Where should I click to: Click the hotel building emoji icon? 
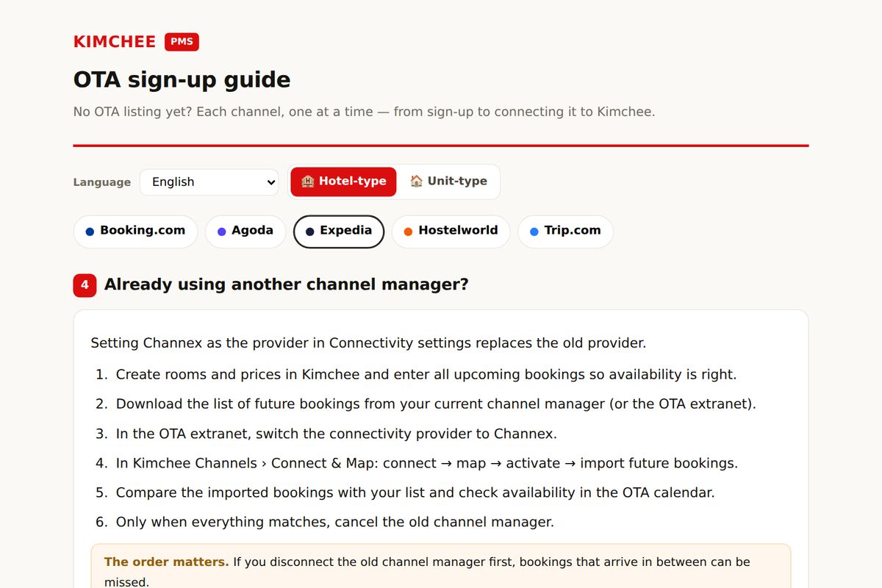pos(308,181)
